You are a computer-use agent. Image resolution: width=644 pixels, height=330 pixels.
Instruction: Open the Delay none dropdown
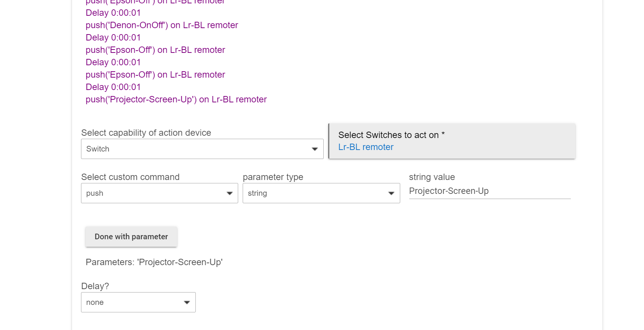[138, 302]
